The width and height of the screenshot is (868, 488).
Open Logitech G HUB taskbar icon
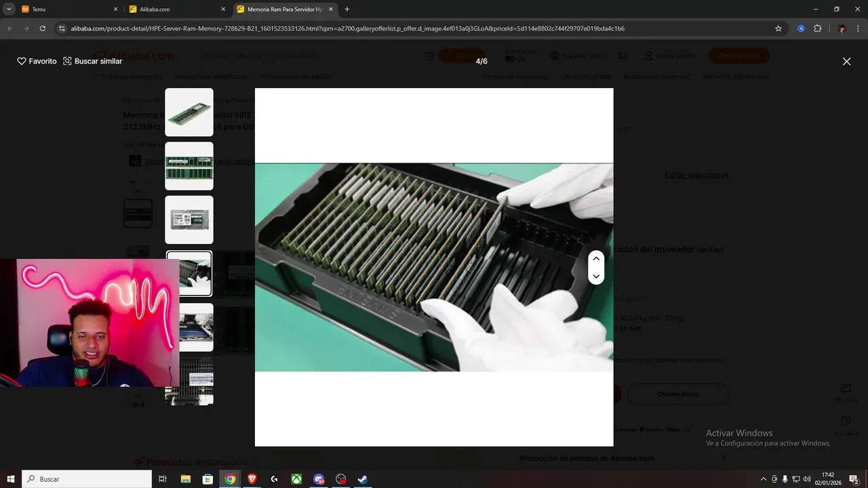click(274, 479)
